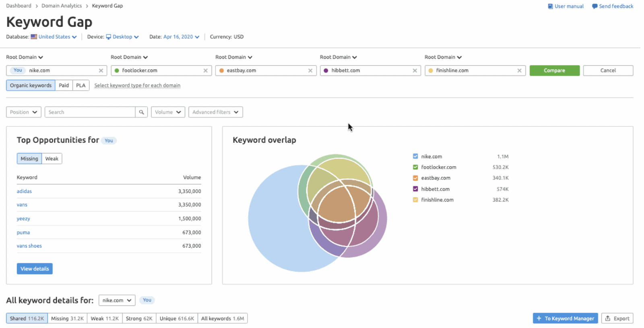Open the vans keyword link
Viewport: 644px width, 328px height.
click(22, 205)
